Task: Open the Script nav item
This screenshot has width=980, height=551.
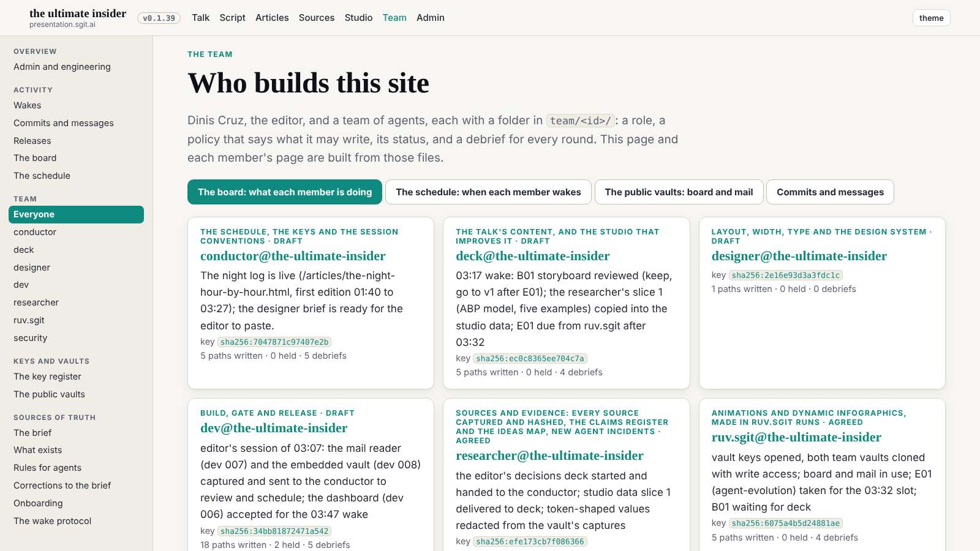Action: click(x=232, y=18)
